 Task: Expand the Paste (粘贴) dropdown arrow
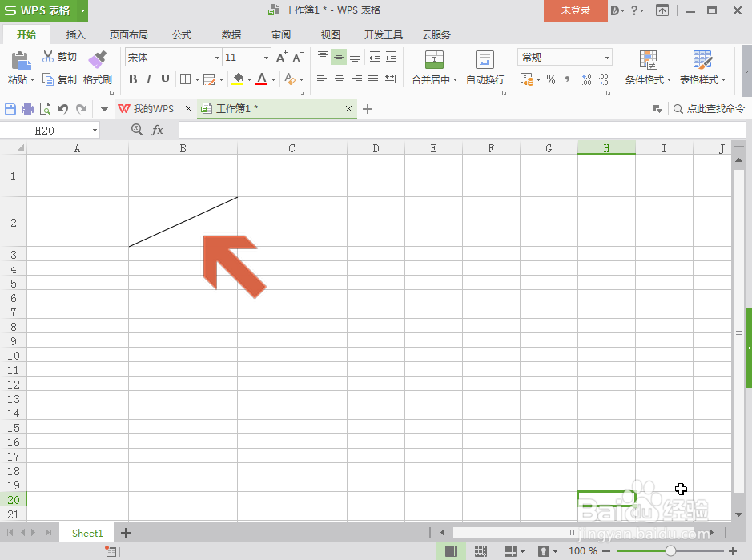[x=33, y=79]
